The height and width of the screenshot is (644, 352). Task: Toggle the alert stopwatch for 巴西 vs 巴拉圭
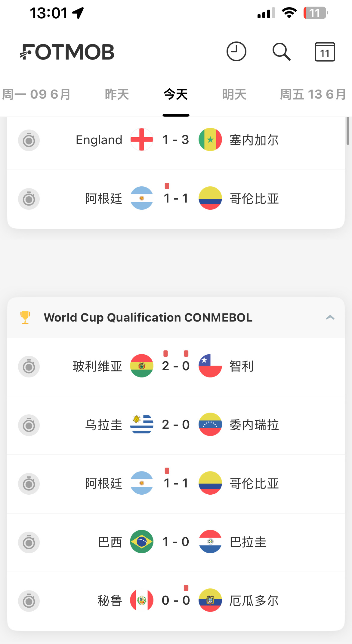[x=29, y=542]
